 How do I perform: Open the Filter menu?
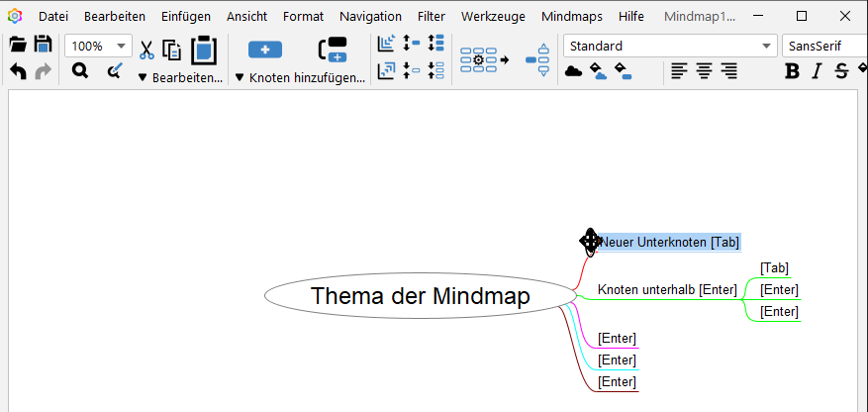point(432,17)
